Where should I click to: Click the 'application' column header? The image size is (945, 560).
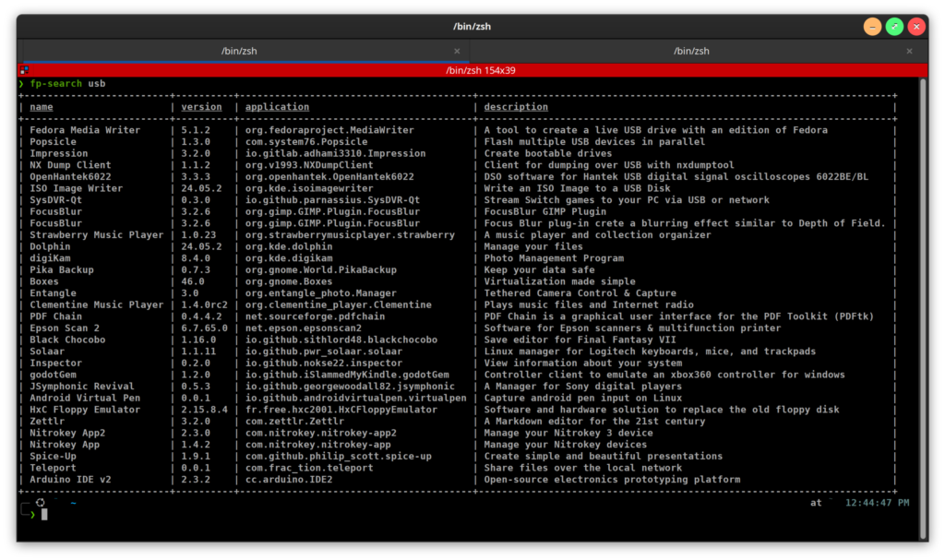pos(277,107)
